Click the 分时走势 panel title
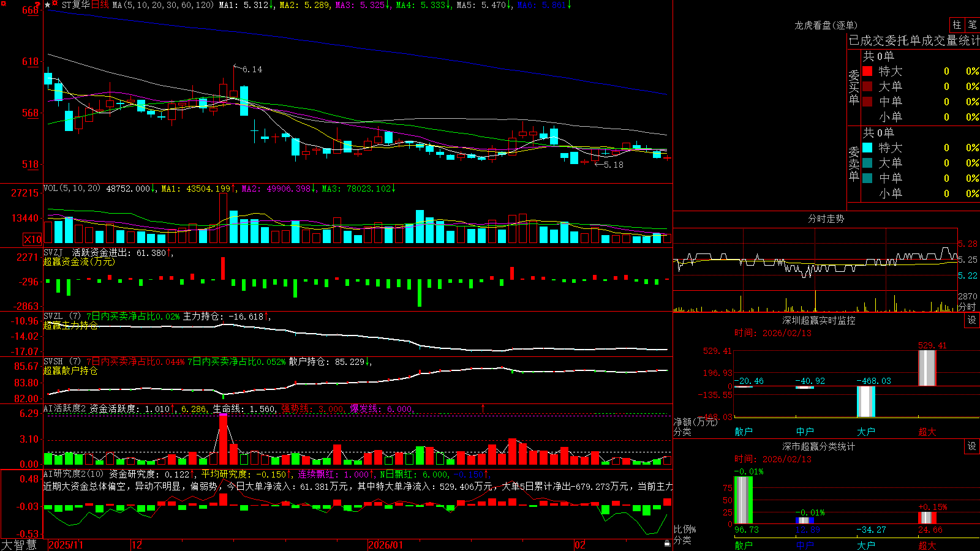Screen dimensions: 980x551 (x=826, y=219)
